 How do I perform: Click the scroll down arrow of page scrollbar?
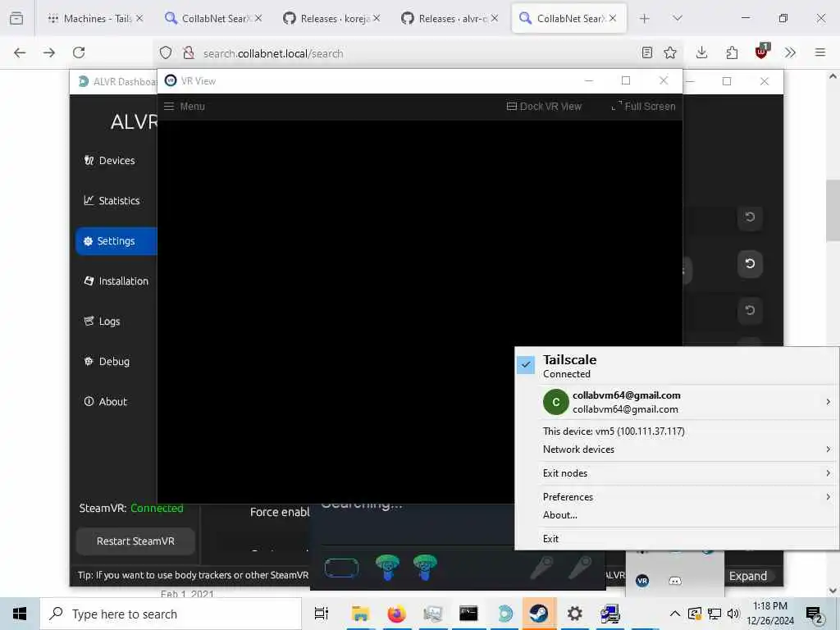pyautogui.click(x=833, y=591)
